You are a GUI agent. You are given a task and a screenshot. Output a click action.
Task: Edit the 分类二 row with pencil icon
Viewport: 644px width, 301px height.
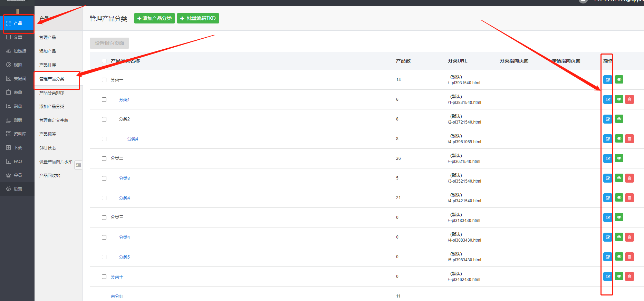tap(607, 158)
